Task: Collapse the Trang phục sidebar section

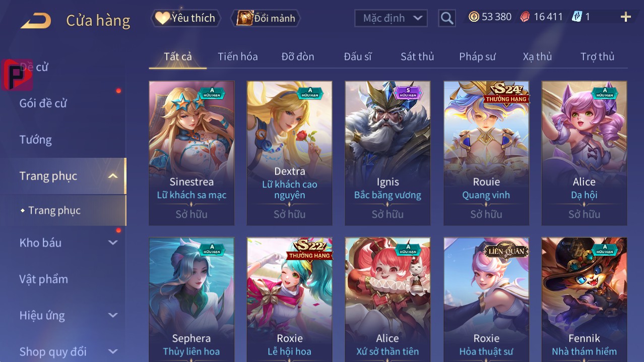Action: point(113,176)
